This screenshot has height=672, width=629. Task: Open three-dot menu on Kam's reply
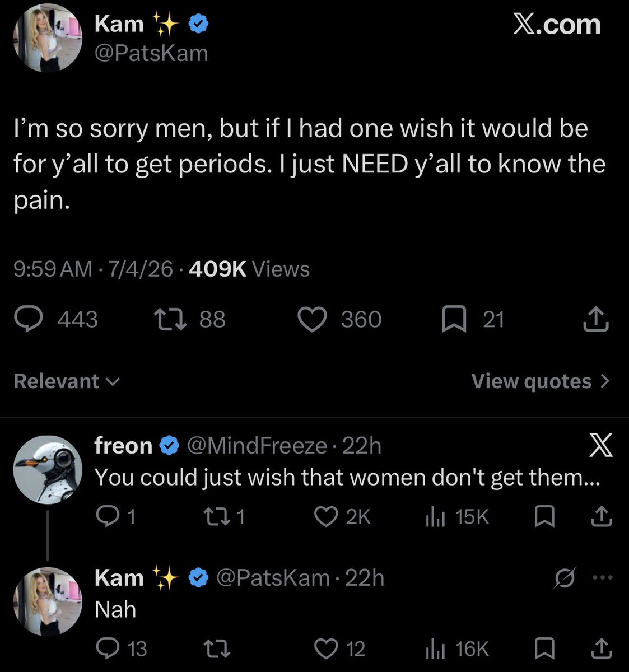click(602, 577)
